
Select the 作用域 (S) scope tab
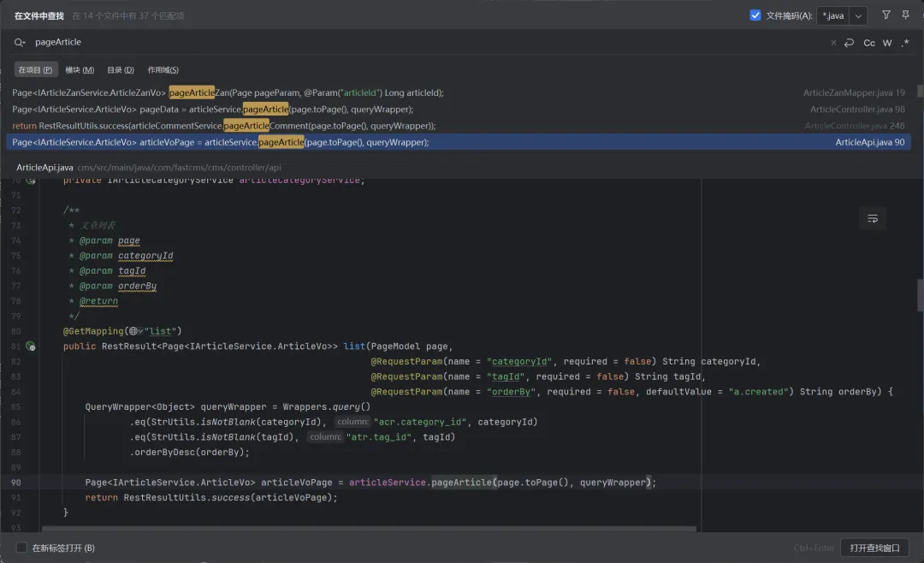pos(163,70)
